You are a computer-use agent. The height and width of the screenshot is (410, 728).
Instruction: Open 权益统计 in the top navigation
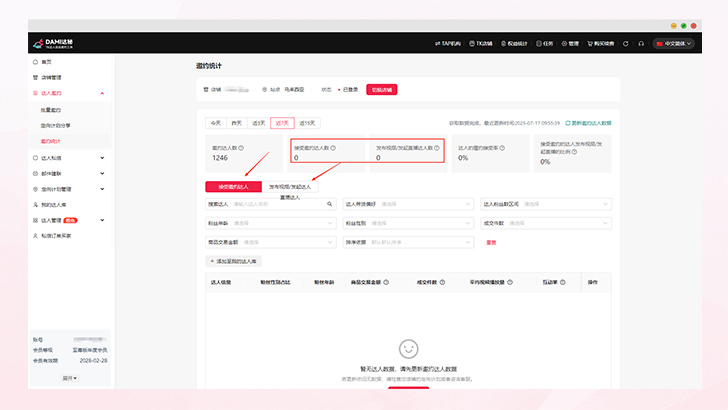(x=514, y=44)
